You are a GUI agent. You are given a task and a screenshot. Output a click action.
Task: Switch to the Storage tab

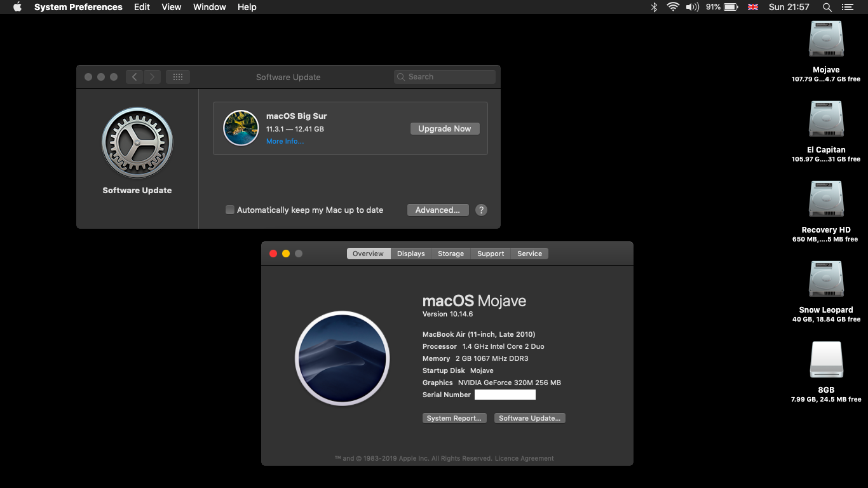click(451, 254)
